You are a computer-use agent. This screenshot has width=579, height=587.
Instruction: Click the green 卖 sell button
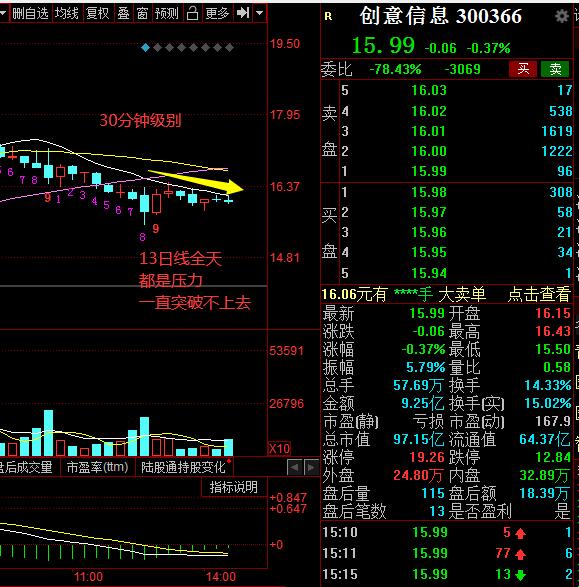(x=555, y=69)
